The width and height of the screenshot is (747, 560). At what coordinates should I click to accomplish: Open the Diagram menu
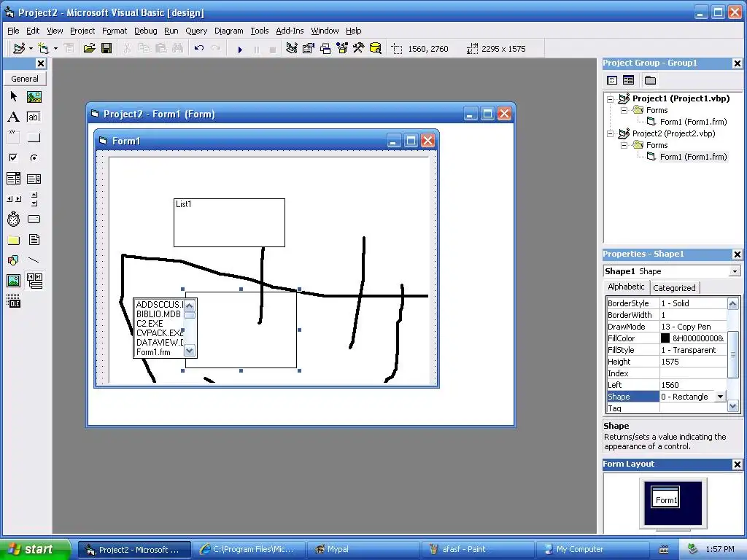pos(228,31)
